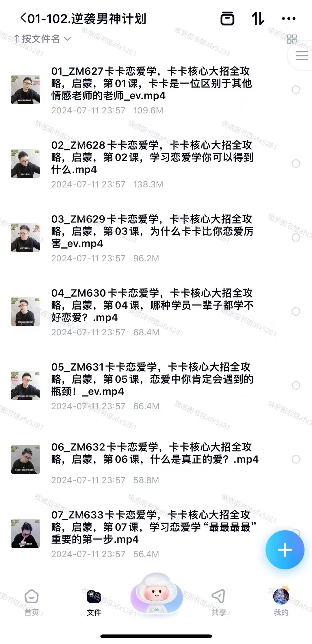The height and width of the screenshot is (644, 312).
Task: Tap the archive box icon in header
Action: point(227,19)
